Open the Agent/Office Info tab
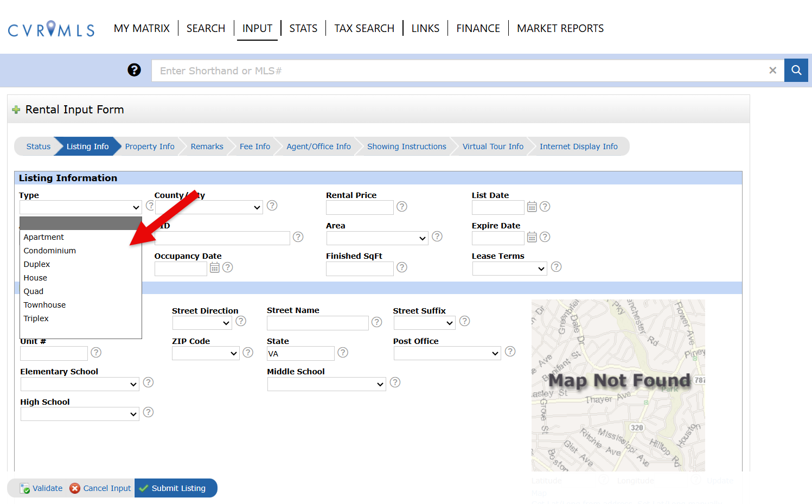The width and height of the screenshot is (812, 504). coord(318,146)
